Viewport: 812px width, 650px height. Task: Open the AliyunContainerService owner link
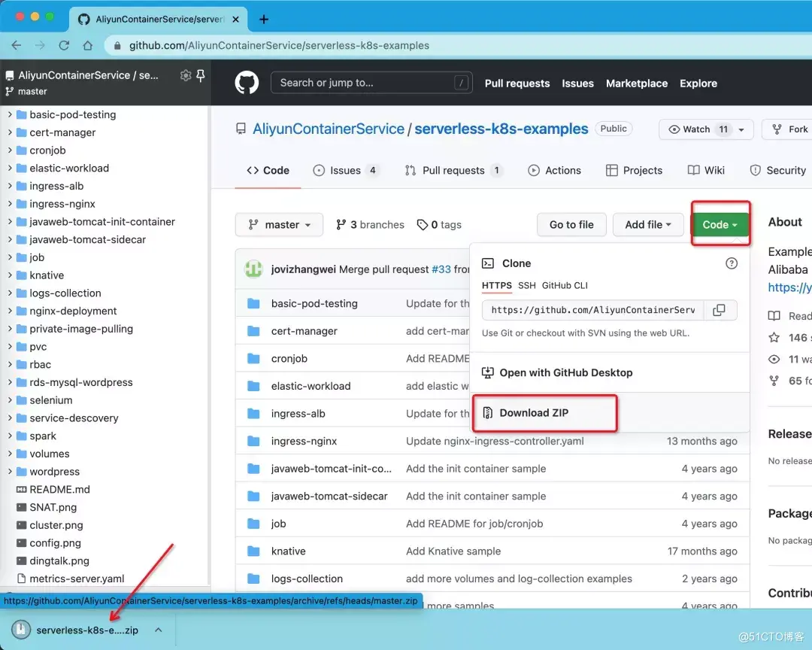pos(329,129)
